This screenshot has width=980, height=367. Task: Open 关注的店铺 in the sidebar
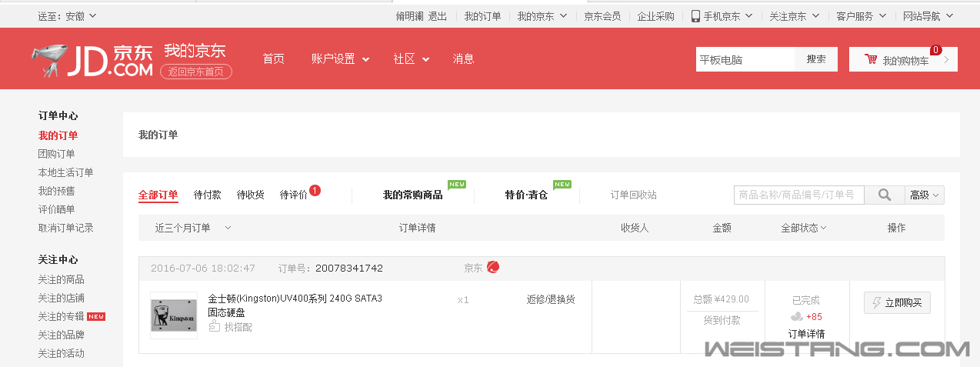pos(62,298)
